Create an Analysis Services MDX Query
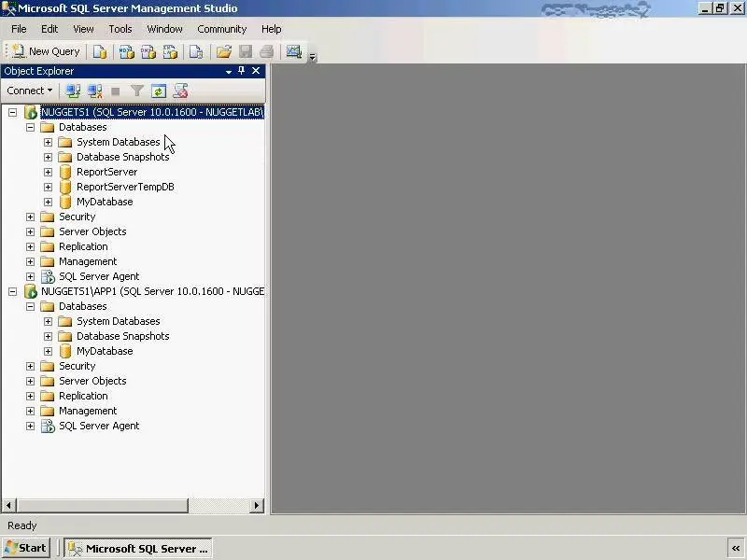The width and height of the screenshot is (747, 560). pyautogui.click(x=126, y=51)
